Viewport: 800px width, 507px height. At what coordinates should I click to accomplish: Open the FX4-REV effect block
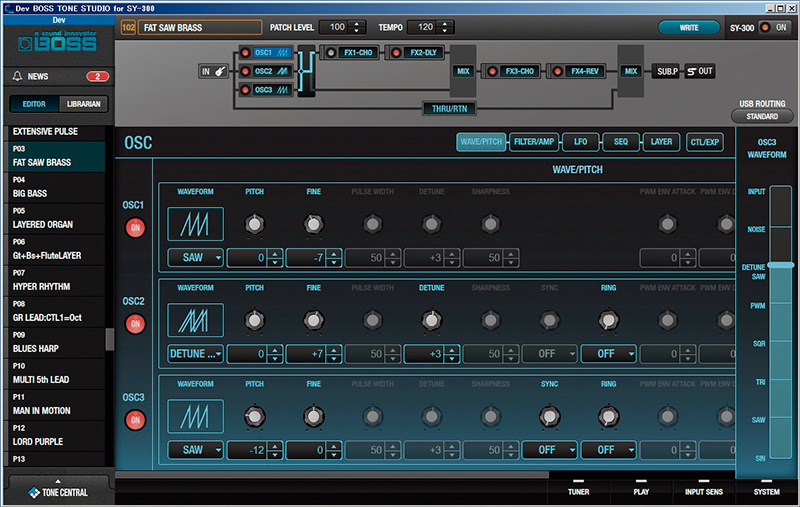(x=579, y=71)
